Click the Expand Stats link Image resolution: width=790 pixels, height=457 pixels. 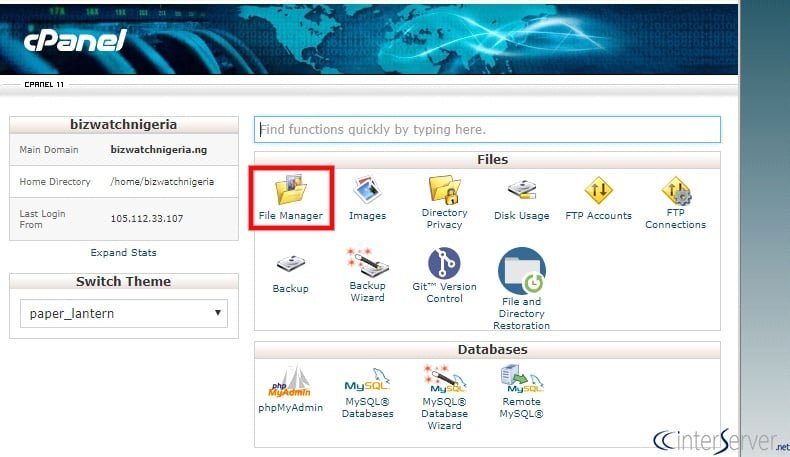(124, 253)
